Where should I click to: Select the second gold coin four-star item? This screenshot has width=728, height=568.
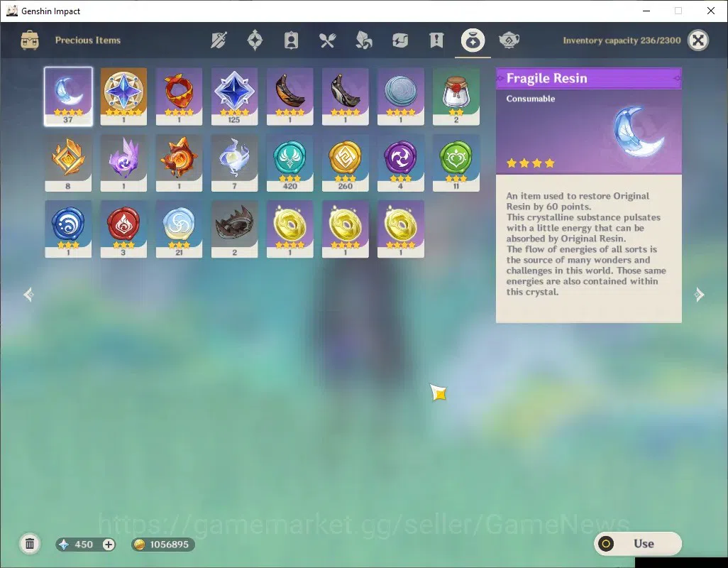coord(345,229)
